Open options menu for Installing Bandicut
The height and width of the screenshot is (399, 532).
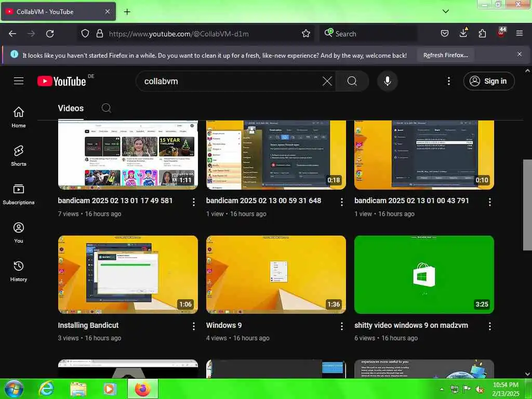pyautogui.click(x=193, y=326)
